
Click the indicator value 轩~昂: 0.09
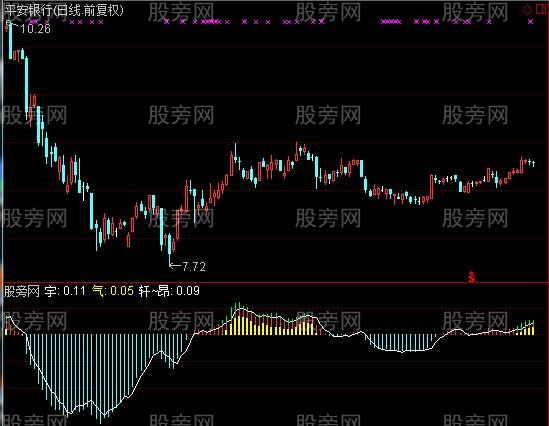pos(169,291)
